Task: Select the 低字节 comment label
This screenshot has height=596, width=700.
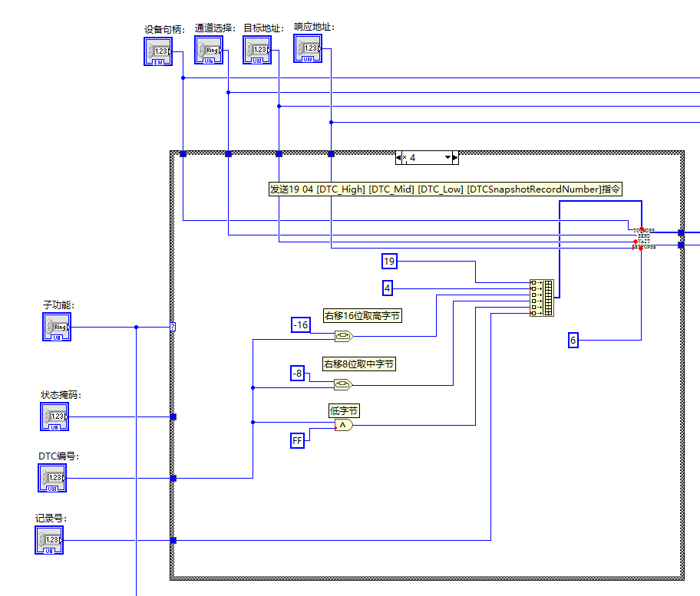Action: click(x=344, y=411)
